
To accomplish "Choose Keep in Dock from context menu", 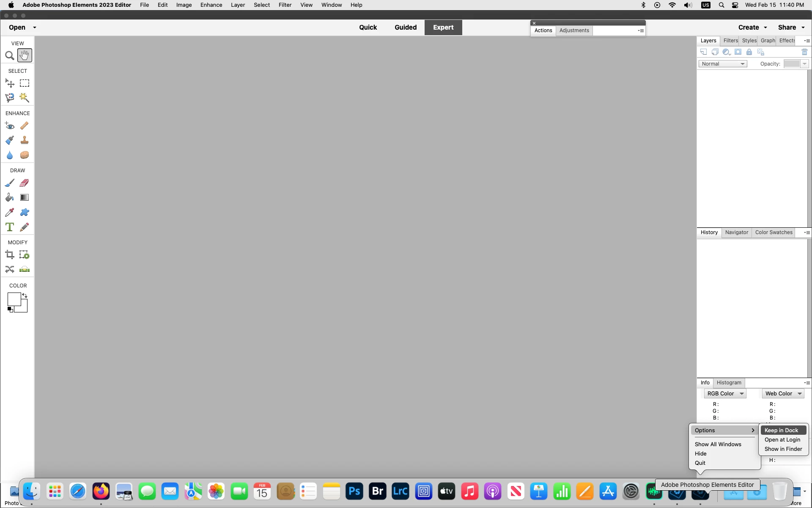I will (x=781, y=430).
